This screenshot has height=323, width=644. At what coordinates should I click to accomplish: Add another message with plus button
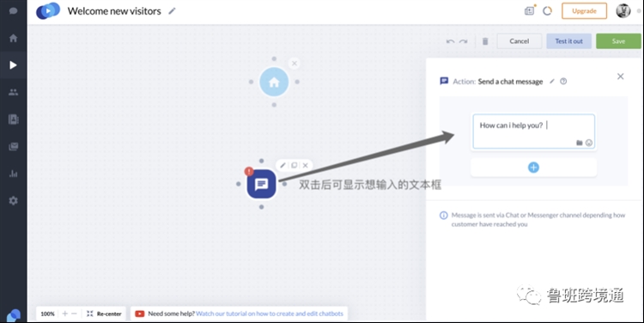[x=533, y=168]
